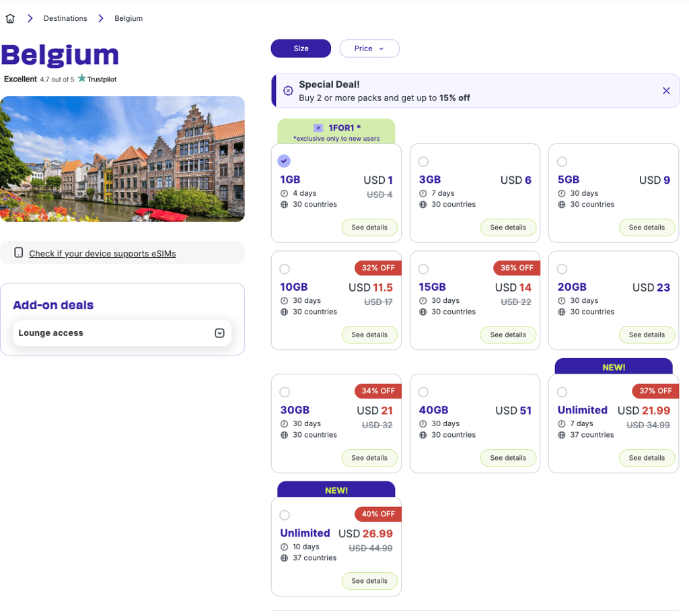
Task: Pick the 20GB plan radio button
Action: click(x=562, y=269)
